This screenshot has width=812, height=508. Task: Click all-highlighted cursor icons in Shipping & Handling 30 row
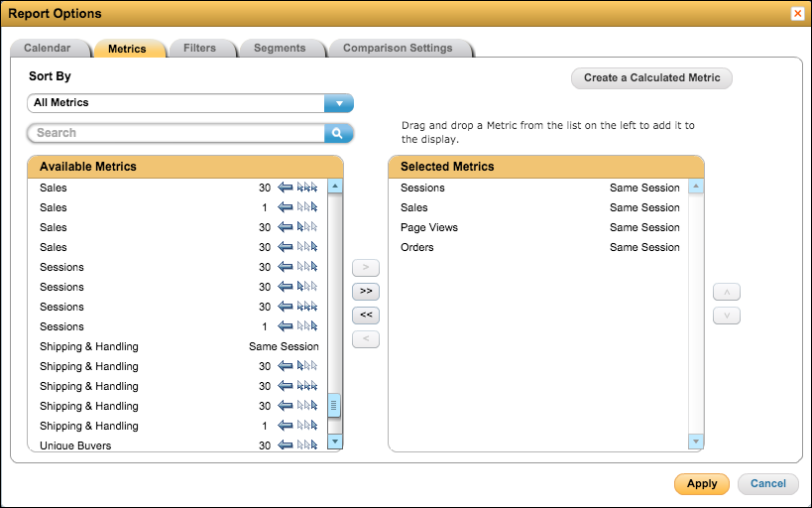point(307,386)
